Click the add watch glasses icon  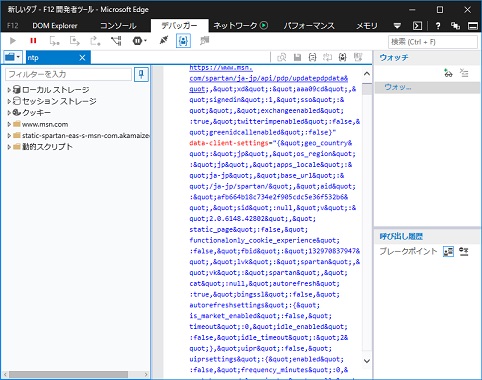[448, 73]
